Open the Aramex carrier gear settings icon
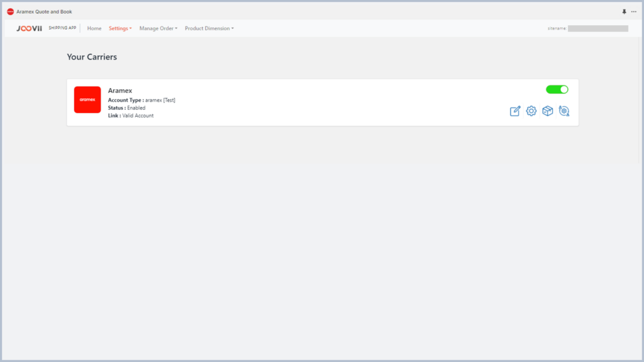Viewport: 644px width, 362px height. click(531, 111)
